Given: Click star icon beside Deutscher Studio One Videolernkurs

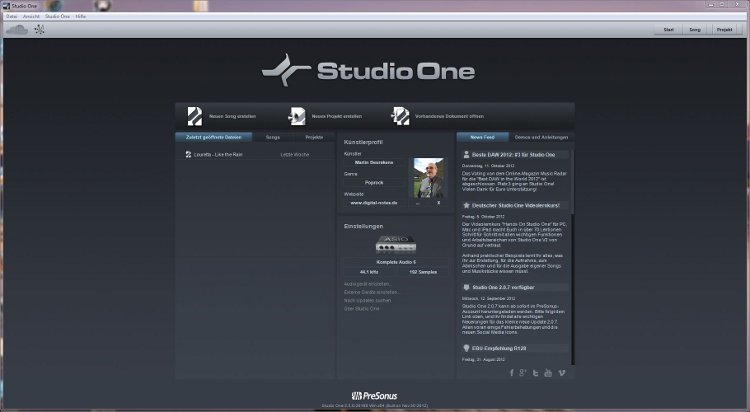Looking at the screenshot, I should pyautogui.click(x=466, y=205).
